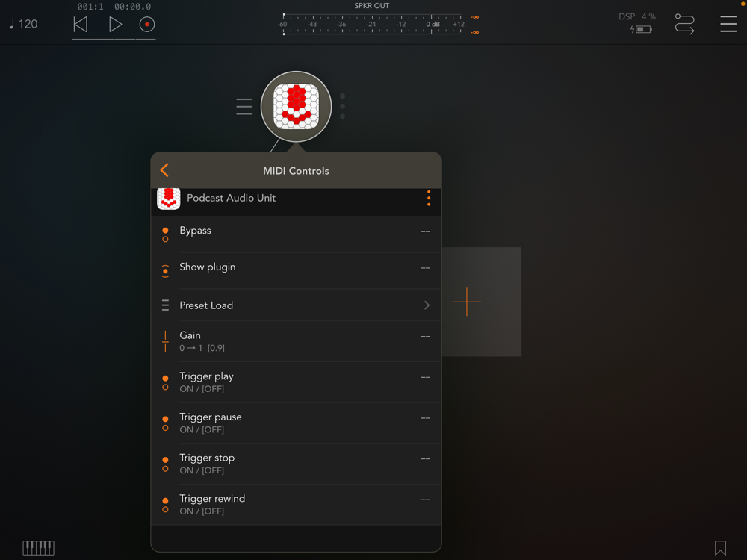Click the MIDI Controls title
This screenshot has height=560, width=747.
[x=296, y=171]
